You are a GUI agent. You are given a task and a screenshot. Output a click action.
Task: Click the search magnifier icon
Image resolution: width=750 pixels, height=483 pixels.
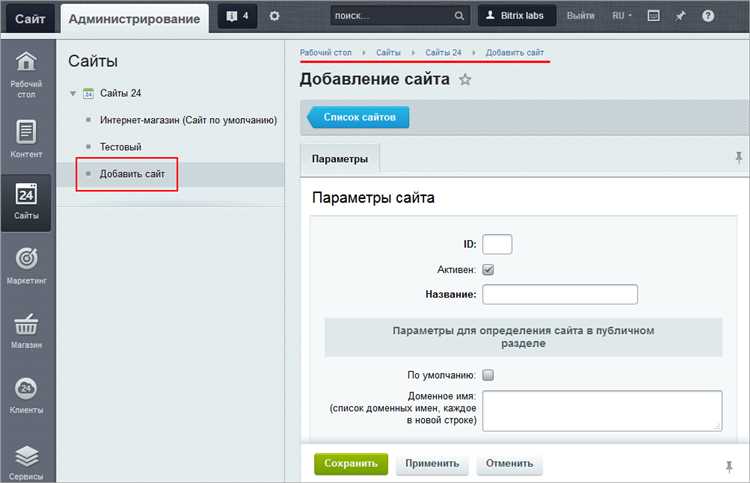coord(459,16)
